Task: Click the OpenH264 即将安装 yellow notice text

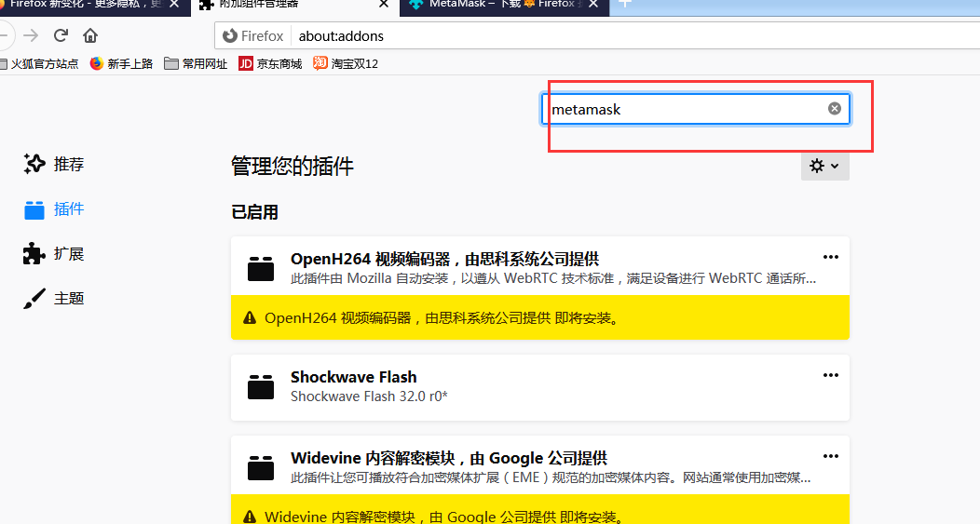Action: pyautogui.click(x=442, y=318)
